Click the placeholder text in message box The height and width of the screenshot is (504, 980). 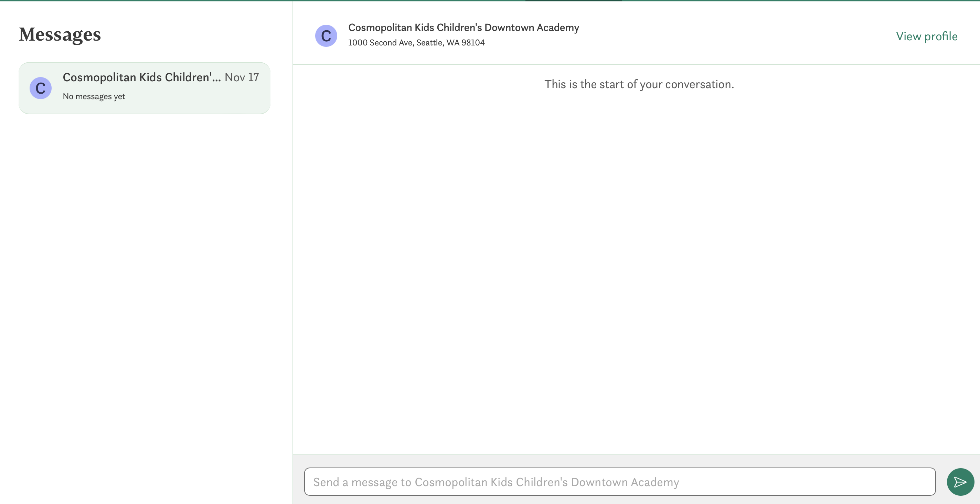point(496,482)
